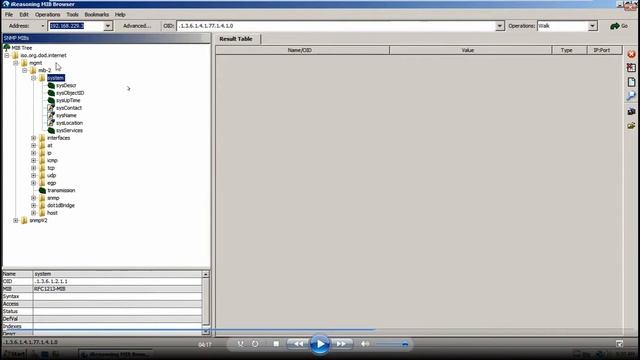The height and width of the screenshot is (360, 640).
Task: Select the sysUpTime leaf node
Action: tap(68, 100)
